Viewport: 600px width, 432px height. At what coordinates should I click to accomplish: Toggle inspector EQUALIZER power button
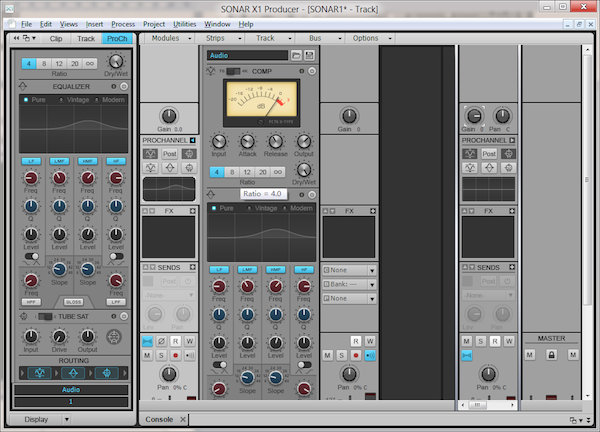[124, 86]
